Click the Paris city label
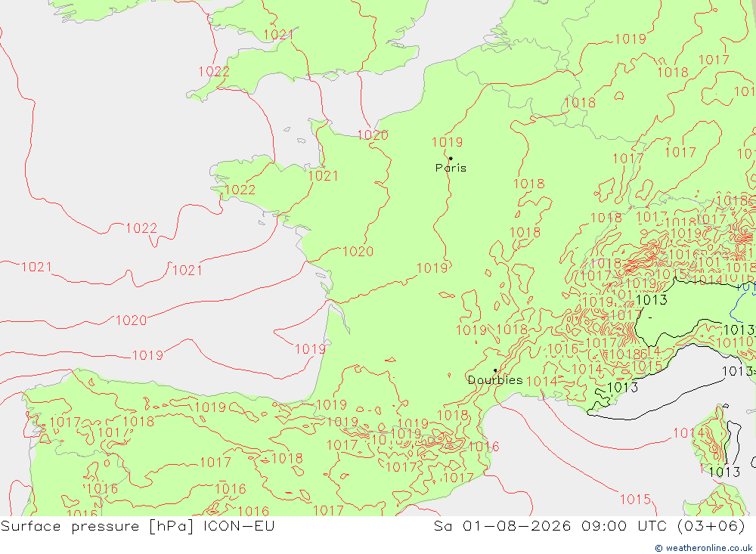 click(x=451, y=168)
